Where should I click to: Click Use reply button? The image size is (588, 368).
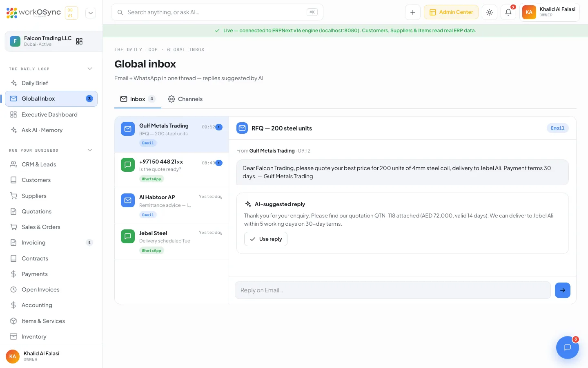click(266, 239)
